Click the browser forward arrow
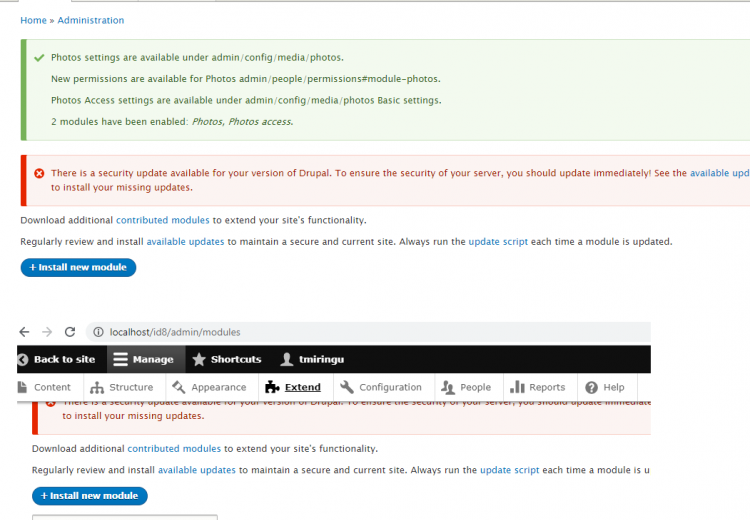This screenshot has width=750, height=520. (48, 332)
